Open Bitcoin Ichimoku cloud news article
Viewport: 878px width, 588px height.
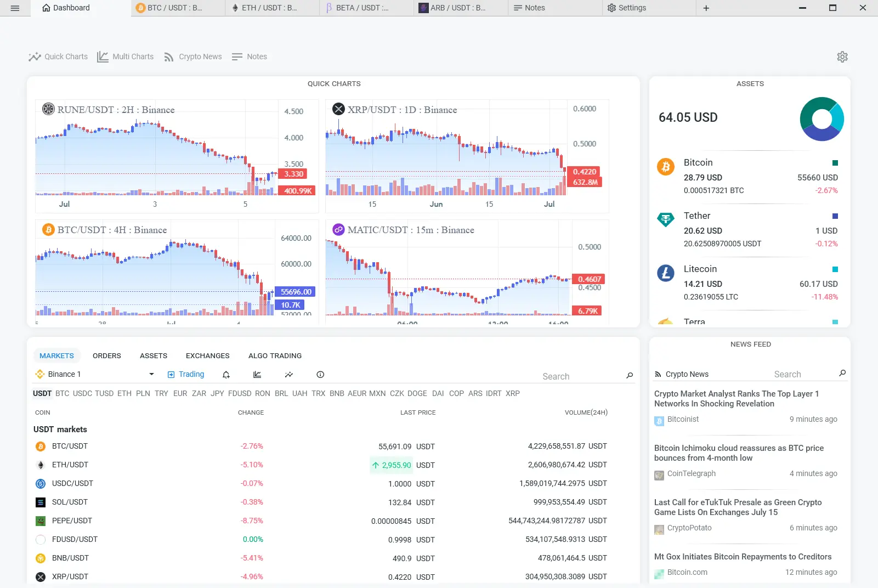739,453
